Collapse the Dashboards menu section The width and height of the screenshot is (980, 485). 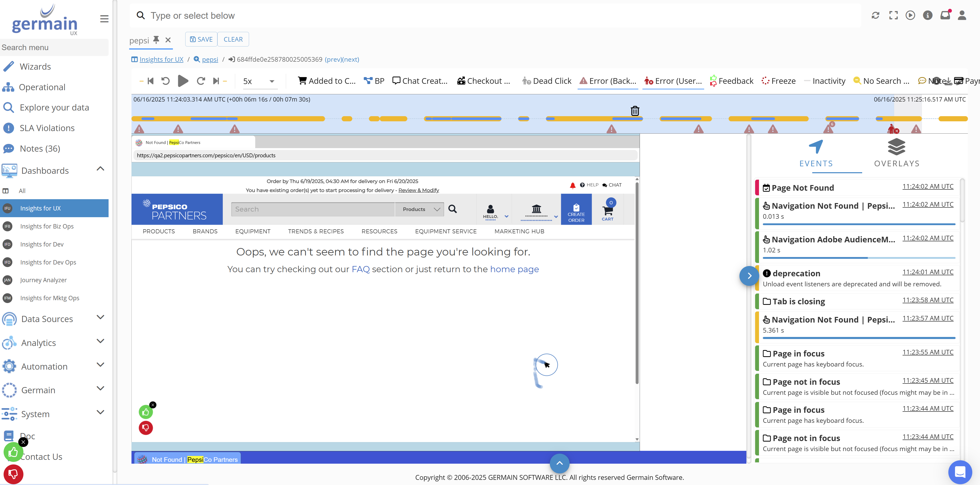(100, 169)
